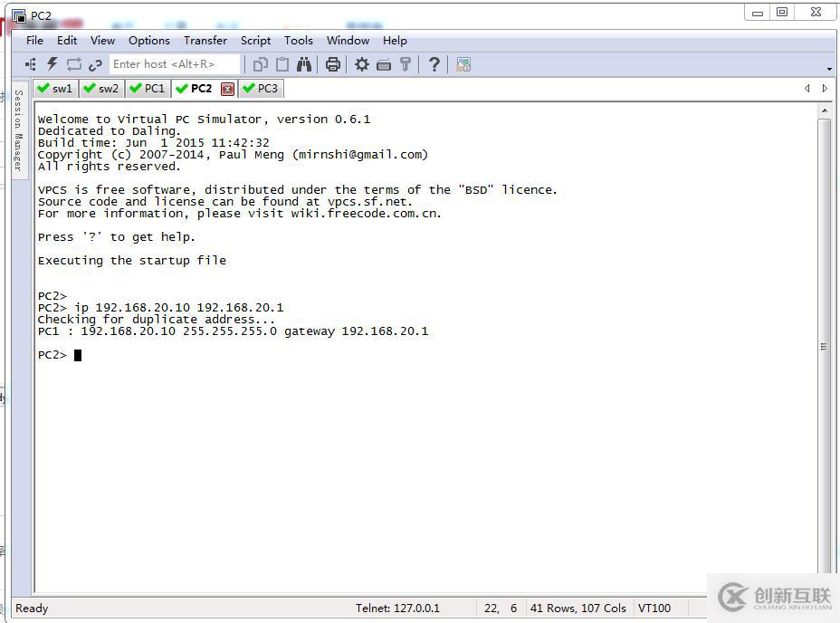Screen dimensions: 840x623
Task: Click the Telnet: 127.0.0.1 status entry
Action: 397,608
